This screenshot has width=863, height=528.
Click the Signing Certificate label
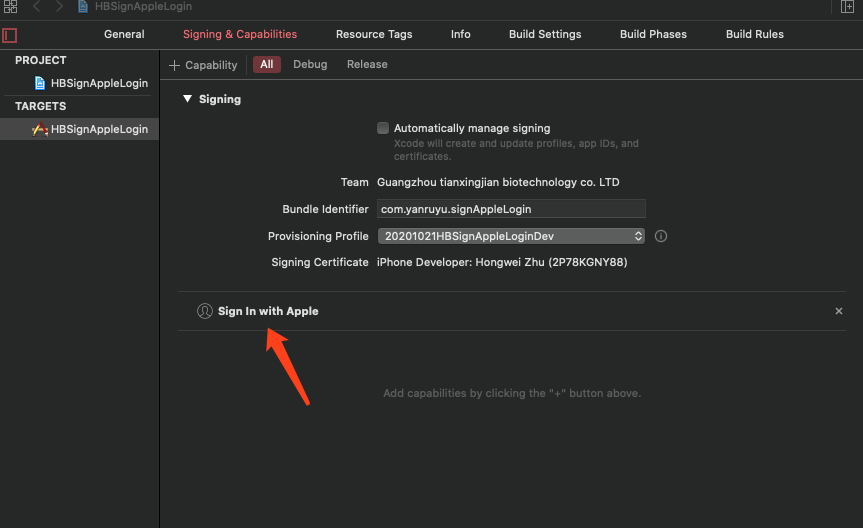[x=320, y=262]
